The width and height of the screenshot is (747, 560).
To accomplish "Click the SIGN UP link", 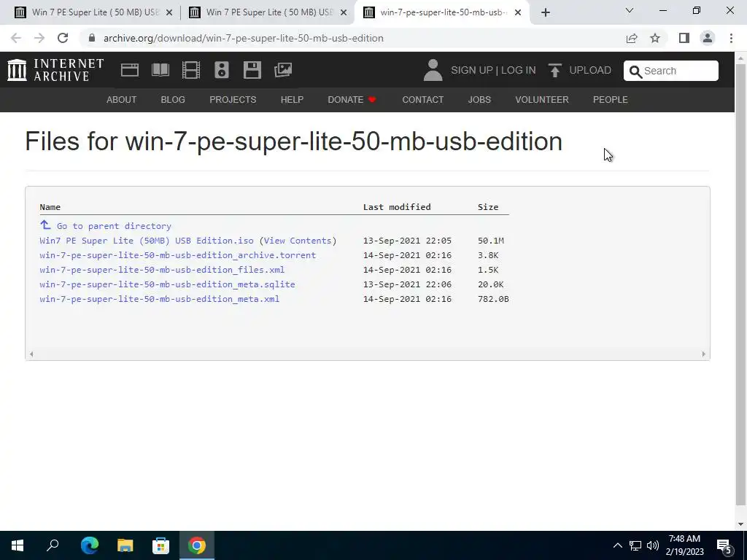I will 472,70.
